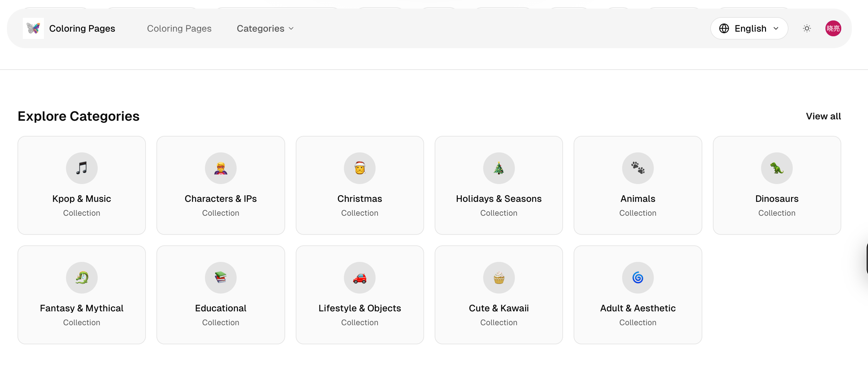Click the superhero Characters & IPs icon

tap(220, 168)
